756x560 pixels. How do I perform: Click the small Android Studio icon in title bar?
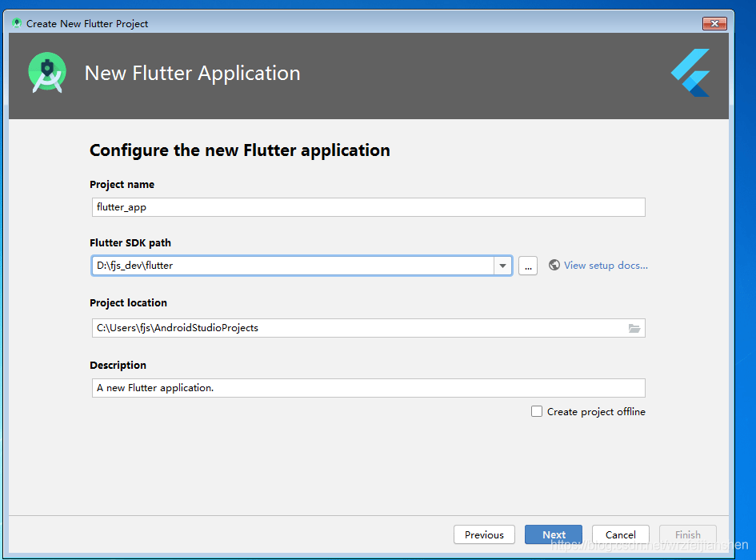(x=17, y=23)
